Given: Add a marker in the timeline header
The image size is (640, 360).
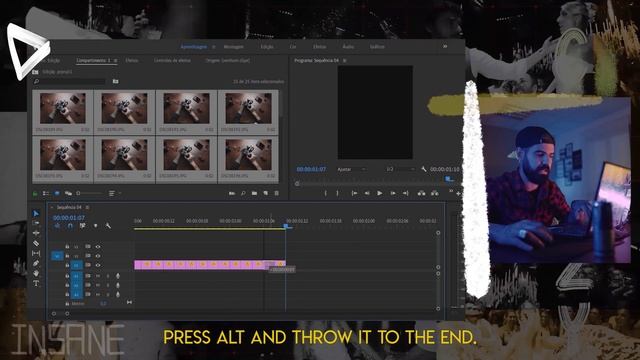Looking at the screenshot, I should (x=96, y=226).
